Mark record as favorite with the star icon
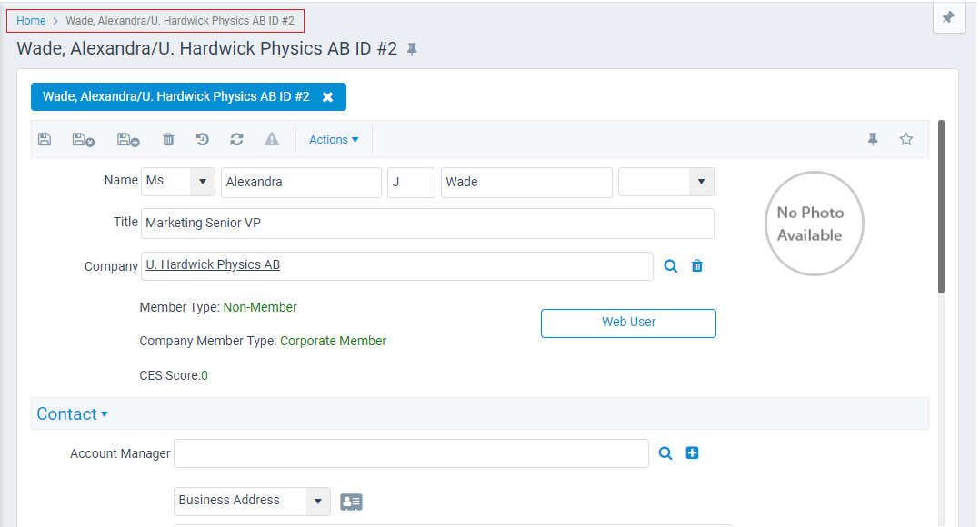This screenshot has height=527, width=980. point(905,139)
